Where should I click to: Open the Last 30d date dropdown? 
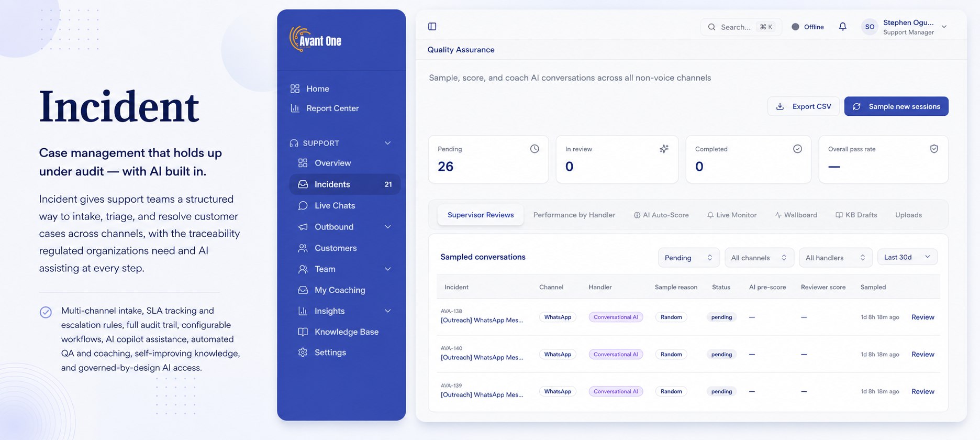[x=907, y=257]
